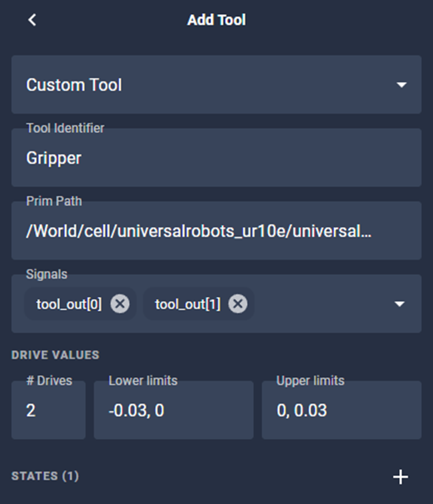Image resolution: width=433 pixels, height=504 pixels.
Task: Edit the # Drives value field
Action: pyautogui.click(x=48, y=410)
